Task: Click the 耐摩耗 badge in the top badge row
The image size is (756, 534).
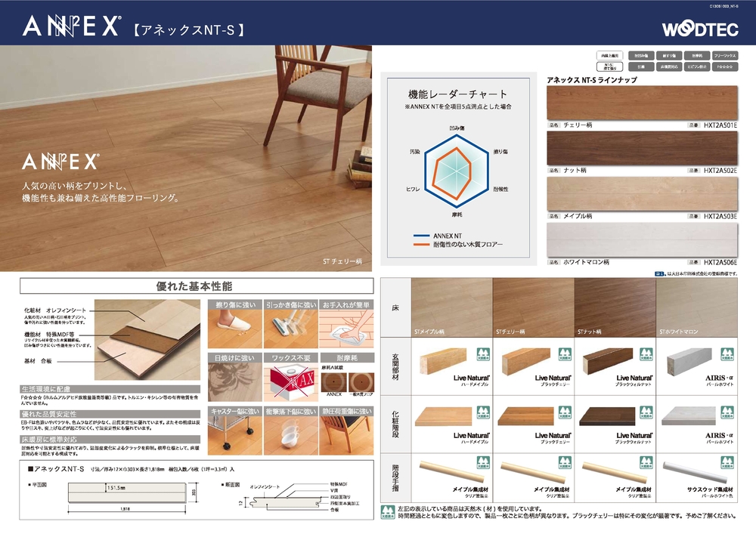Action: (x=697, y=56)
